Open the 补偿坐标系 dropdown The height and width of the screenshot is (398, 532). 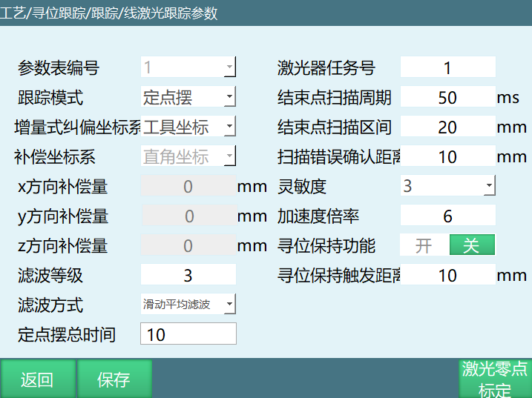188,156
